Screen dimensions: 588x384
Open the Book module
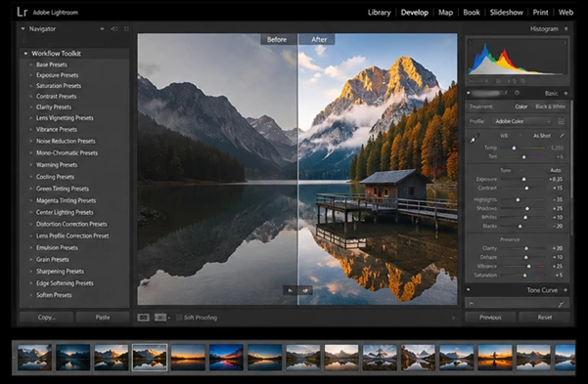(471, 13)
